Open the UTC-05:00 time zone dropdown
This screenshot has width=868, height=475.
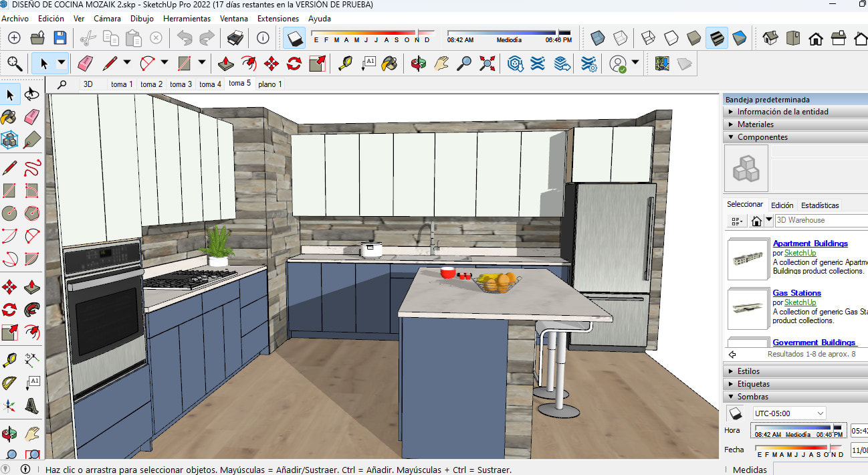click(x=789, y=413)
